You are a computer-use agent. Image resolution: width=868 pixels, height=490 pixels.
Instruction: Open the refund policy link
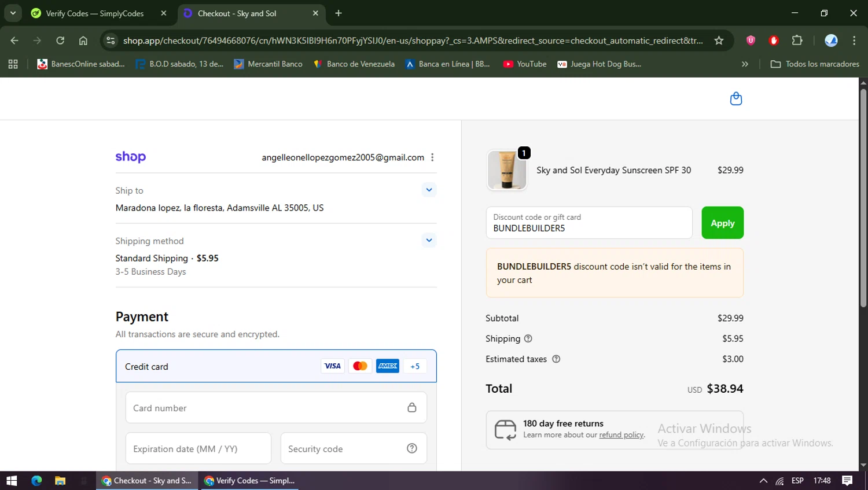pyautogui.click(x=621, y=435)
